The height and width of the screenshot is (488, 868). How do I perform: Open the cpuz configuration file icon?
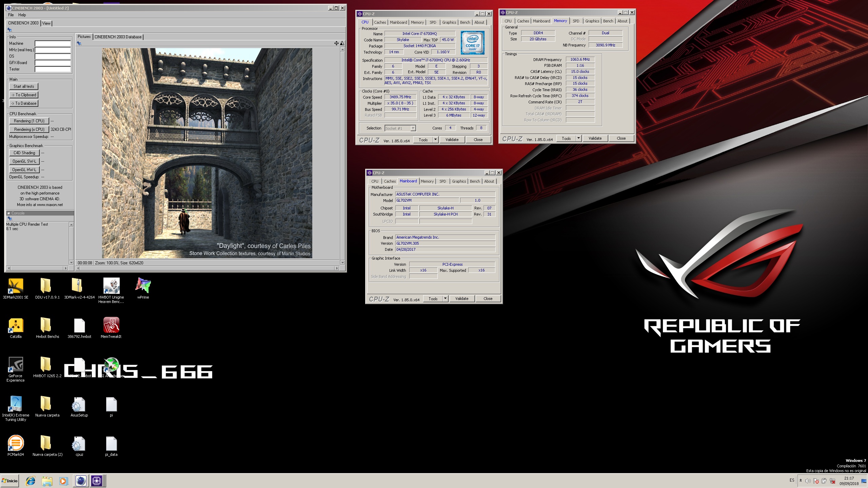click(x=79, y=446)
